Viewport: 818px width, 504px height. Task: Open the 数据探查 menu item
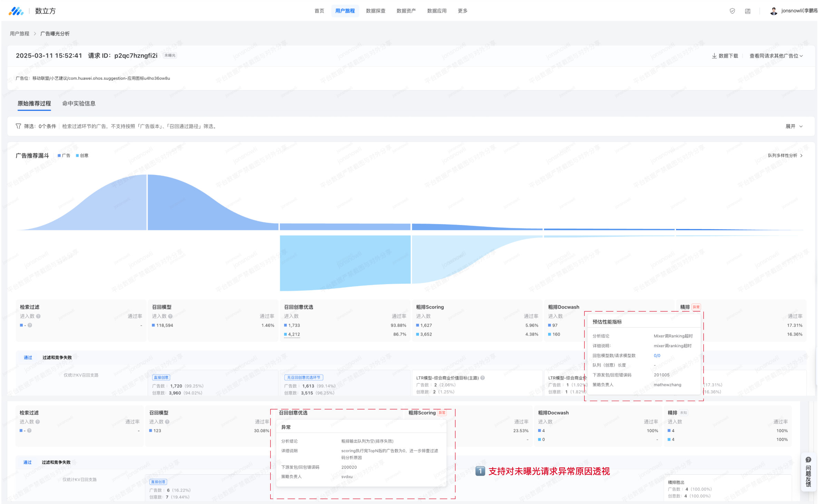tap(376, 11)
